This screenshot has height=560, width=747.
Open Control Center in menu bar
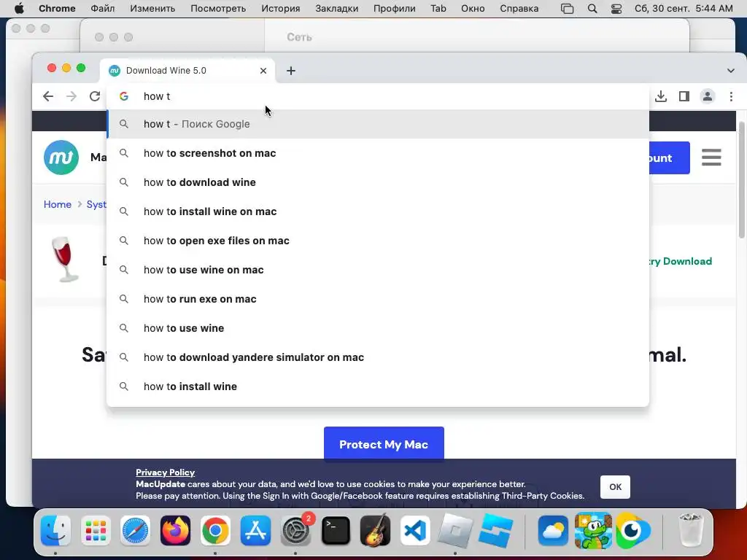pyautogui.click(x=616, y=9)
